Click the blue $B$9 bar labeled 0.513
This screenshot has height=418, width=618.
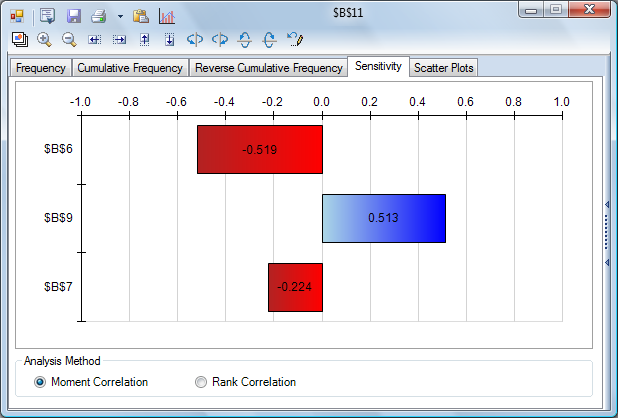point(383,218)
